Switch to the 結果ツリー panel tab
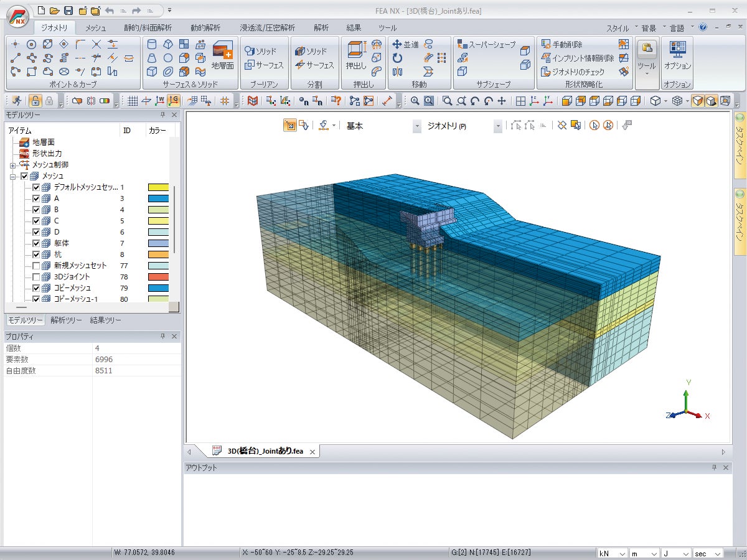This screenshot has width=747, height=560. click(x=106, y=320)
